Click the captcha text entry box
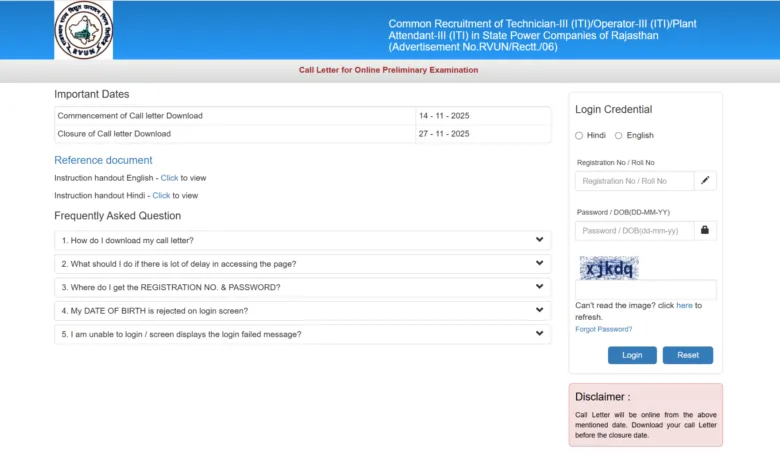Screen dimensions: 780x470 pyautogui.click(x=646, y=289)
